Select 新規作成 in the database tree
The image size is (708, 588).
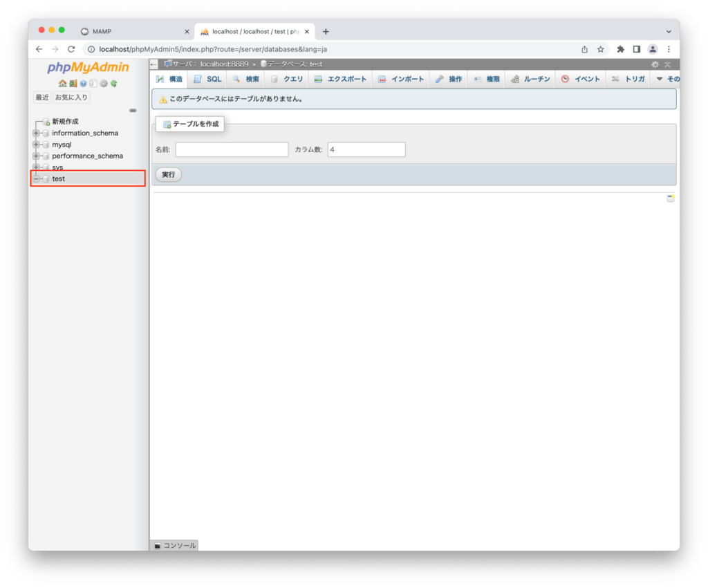(65, 122)
